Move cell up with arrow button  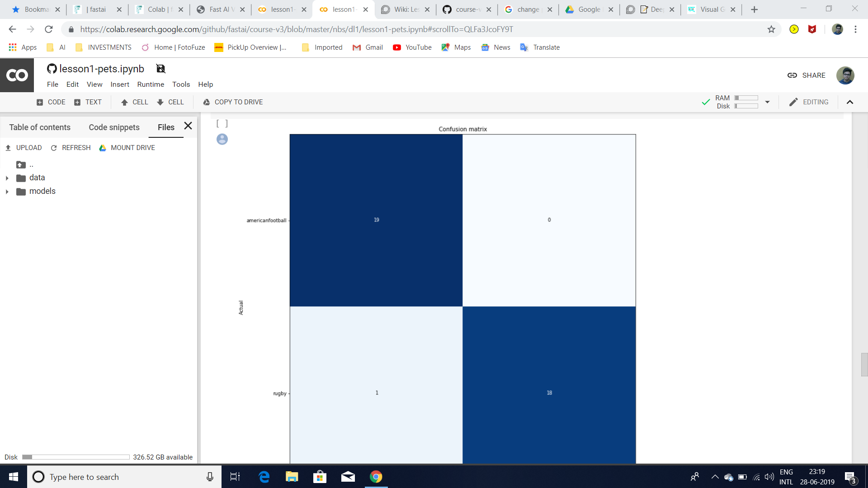(x=134, y=102)
